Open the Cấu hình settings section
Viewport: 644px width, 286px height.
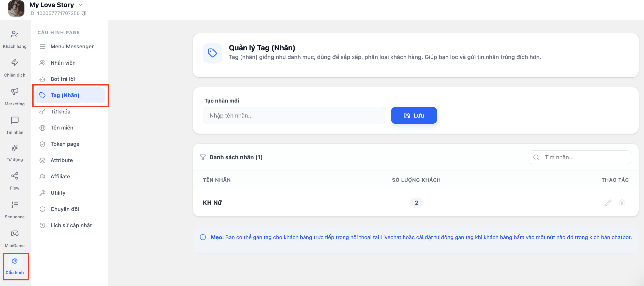click(x=15, y=266)
